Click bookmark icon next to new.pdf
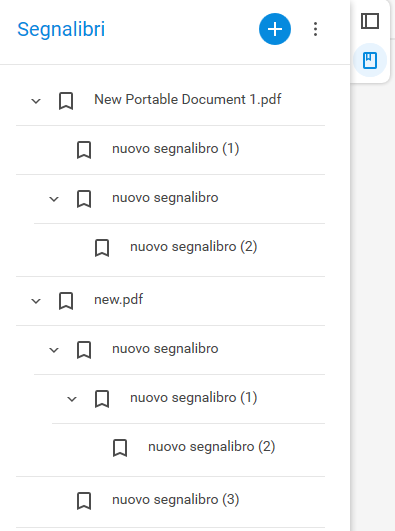The image size is (395, 531). point(66,301)
